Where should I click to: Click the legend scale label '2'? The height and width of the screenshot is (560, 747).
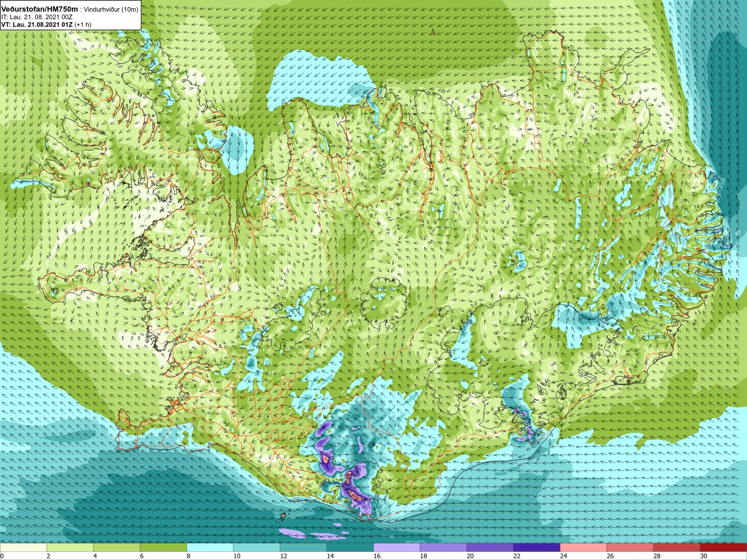pyautogui.click(x=49, y=556)
